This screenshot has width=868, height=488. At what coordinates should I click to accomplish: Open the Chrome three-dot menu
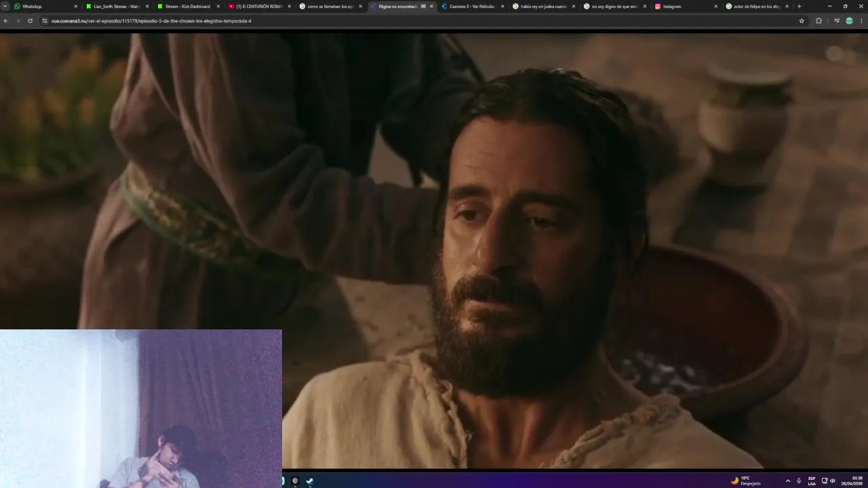pyautogui.click(x=861, y=20)
